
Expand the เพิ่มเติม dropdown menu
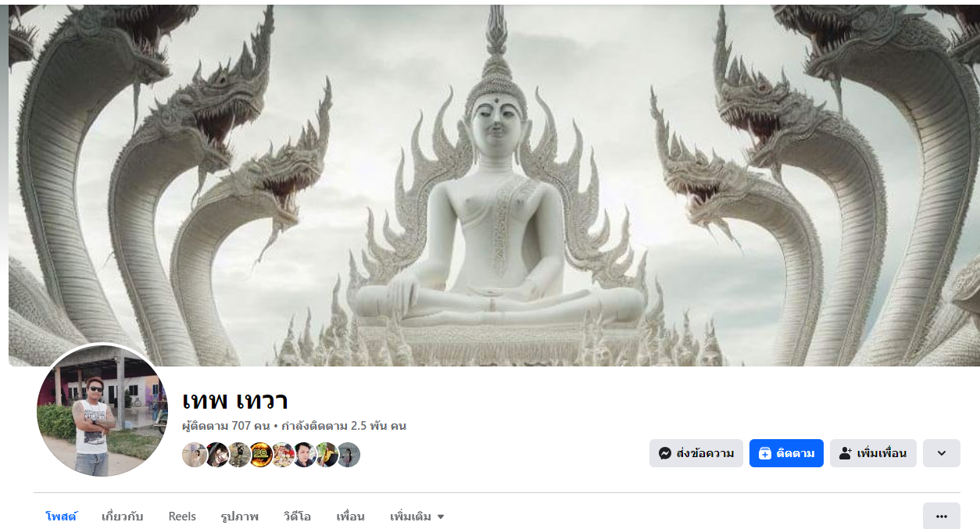[417, 516]
